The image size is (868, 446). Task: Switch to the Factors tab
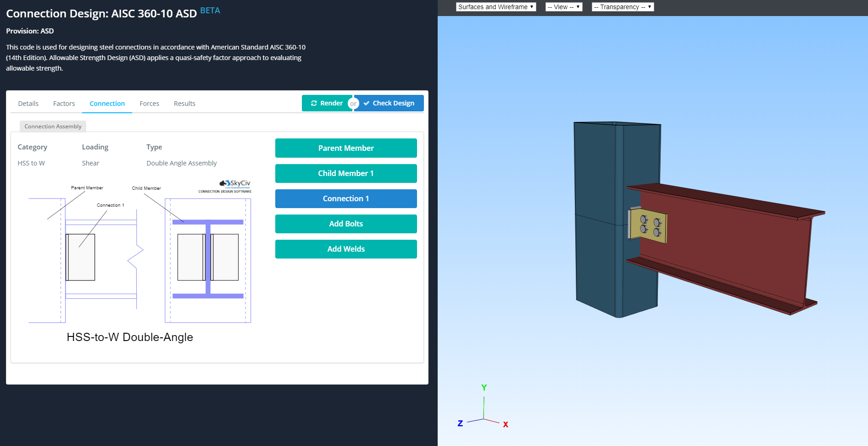(x=64, y=104)
